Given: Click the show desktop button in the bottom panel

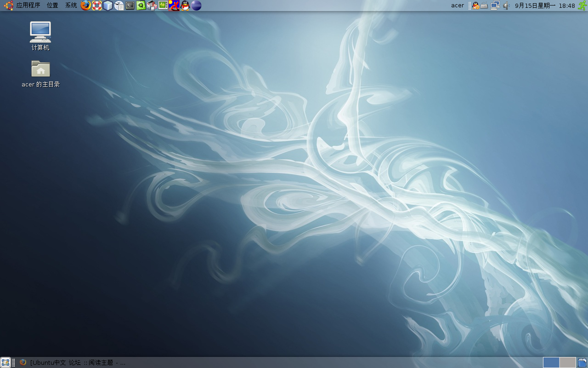Looking at the screenshot, I should 6,362.
